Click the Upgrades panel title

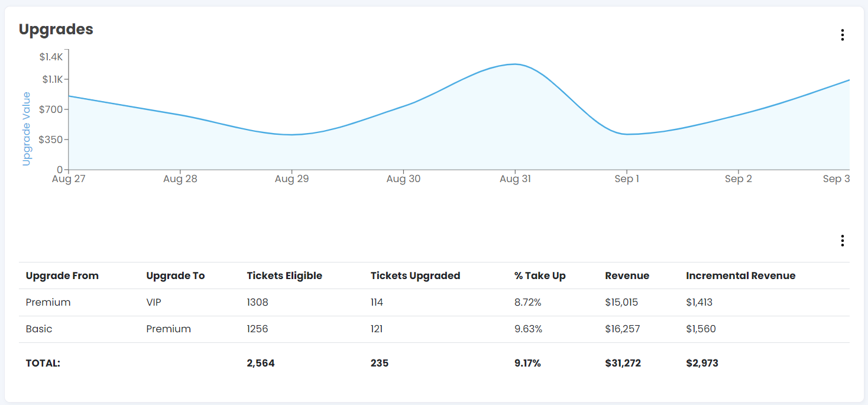pos(56,29)
